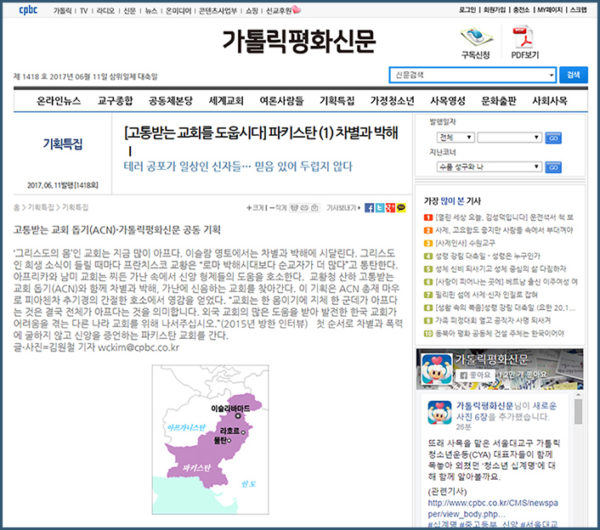600x530 pixels.
Task: Click the 기사보내기 send article label
Action: (342, 208)
